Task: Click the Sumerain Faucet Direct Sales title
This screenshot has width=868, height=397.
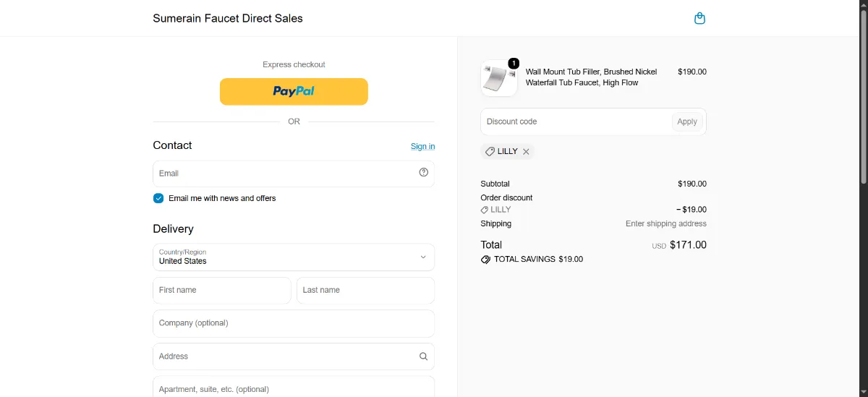Action: pos(228,18)
